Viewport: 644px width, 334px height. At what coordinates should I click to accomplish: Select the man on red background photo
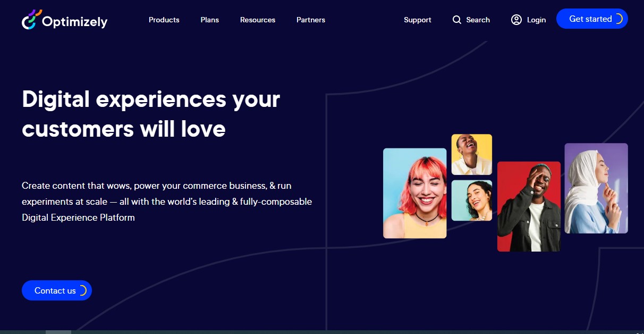[529, 206]
